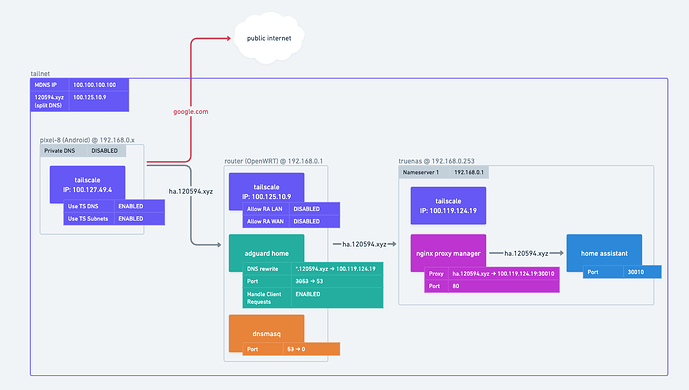The height and width of the screenshot is (390, 689).
Task: Click the '3053 → 53' port value
Action: [x=337, y=281]
